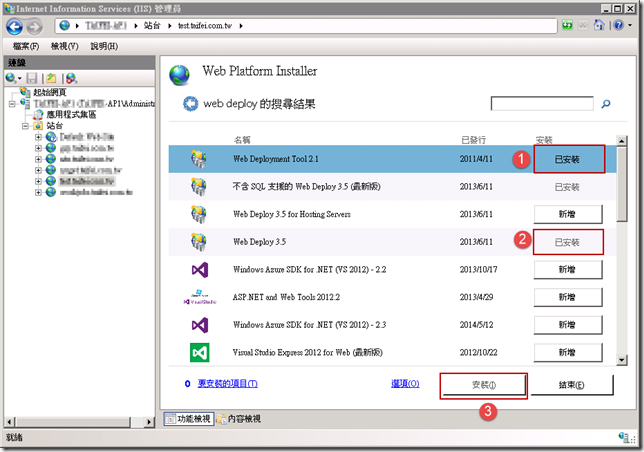Select 起始網頁 in the connections tree
Image resolution: width=644 pixels, height=452 pixels.
(49, 92)
